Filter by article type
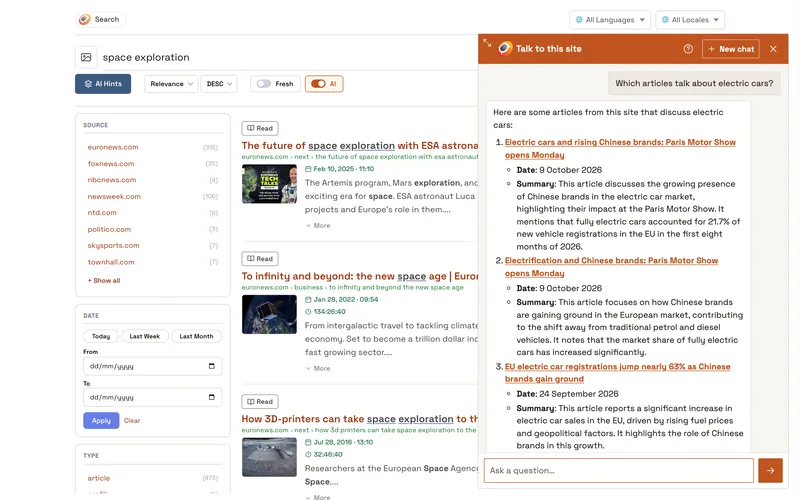The image size is (800, 500). click(98, 478)
